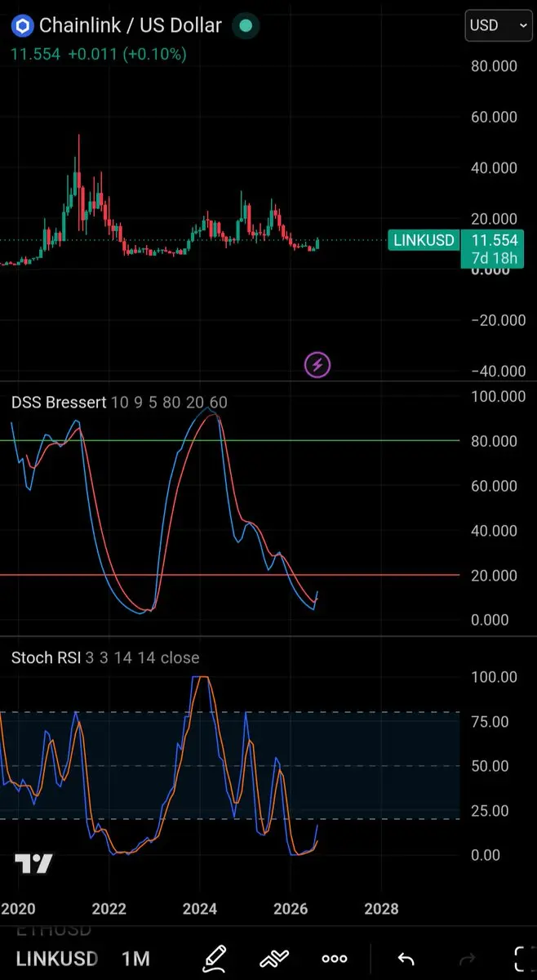Tap the purple lightning bolt icon
Screen dimensions: 537x980
[x=317, y=364]
